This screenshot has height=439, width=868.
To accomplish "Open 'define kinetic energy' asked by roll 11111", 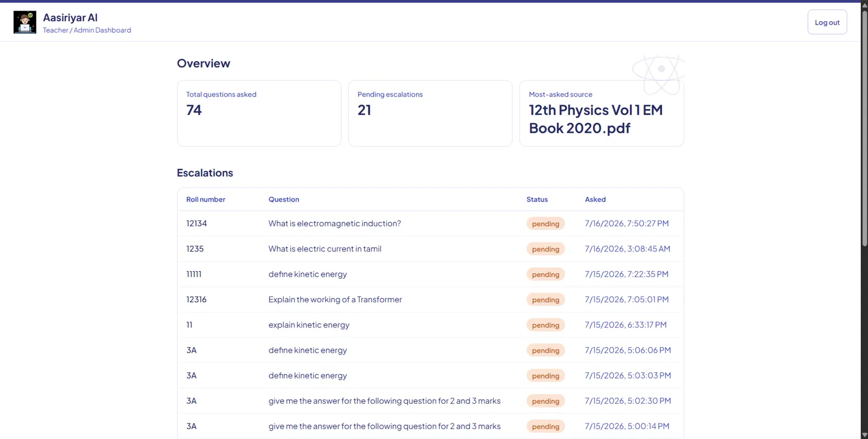I will point(308,274).
